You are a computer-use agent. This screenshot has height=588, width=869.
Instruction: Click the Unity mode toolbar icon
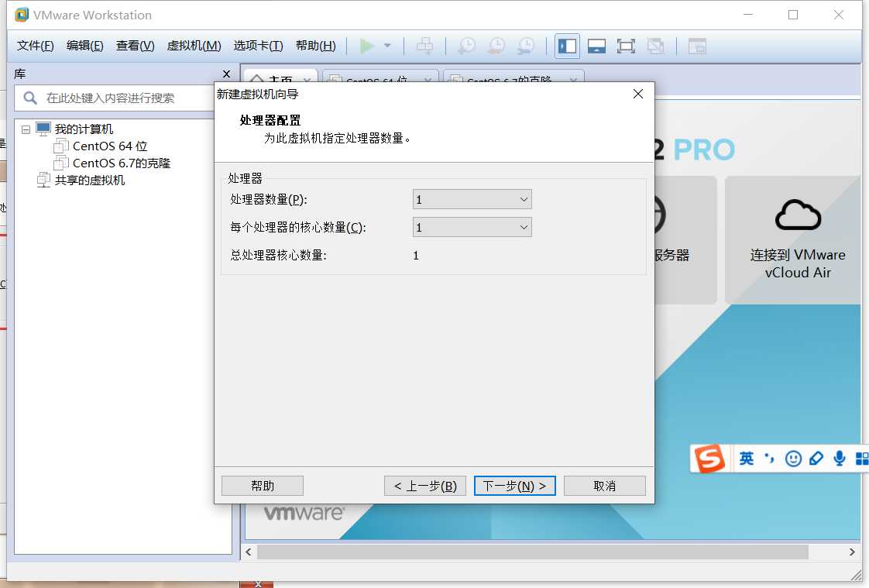[655, 46]
